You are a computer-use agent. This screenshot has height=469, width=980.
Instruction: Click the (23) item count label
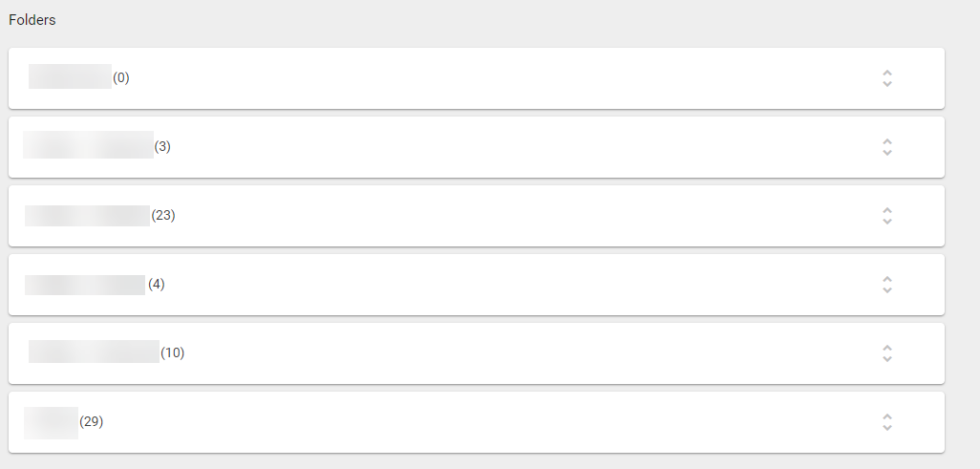(163, 216)
